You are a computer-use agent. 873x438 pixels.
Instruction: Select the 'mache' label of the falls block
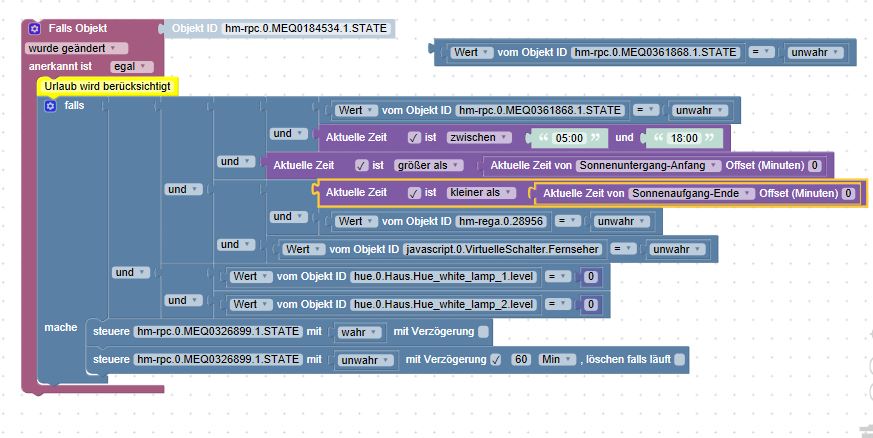pyautogui.click(x=61, y=328)
